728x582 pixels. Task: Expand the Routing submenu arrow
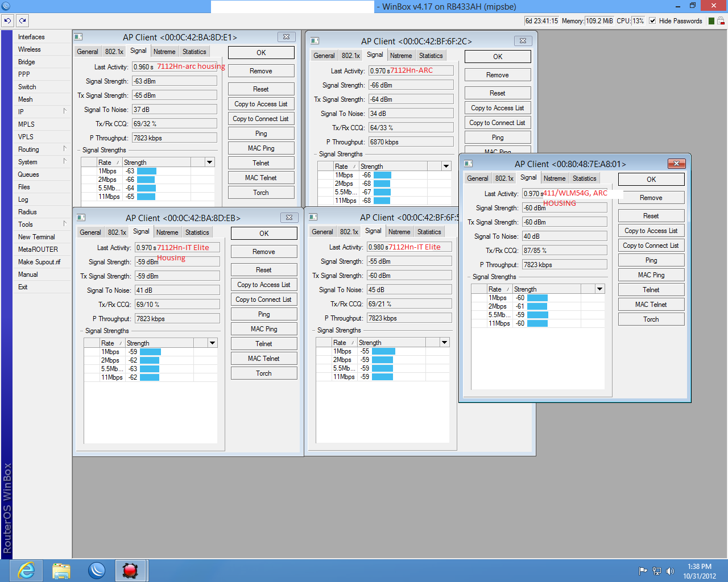tap(65, 148)
